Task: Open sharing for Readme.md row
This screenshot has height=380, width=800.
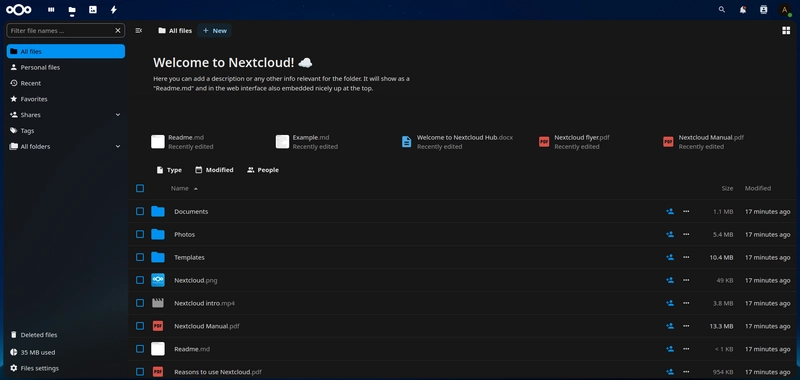Action: [x=670, y=349]
